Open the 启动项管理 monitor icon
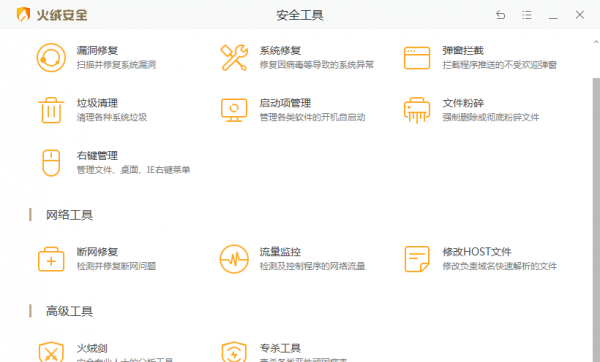 click(234, 110)
